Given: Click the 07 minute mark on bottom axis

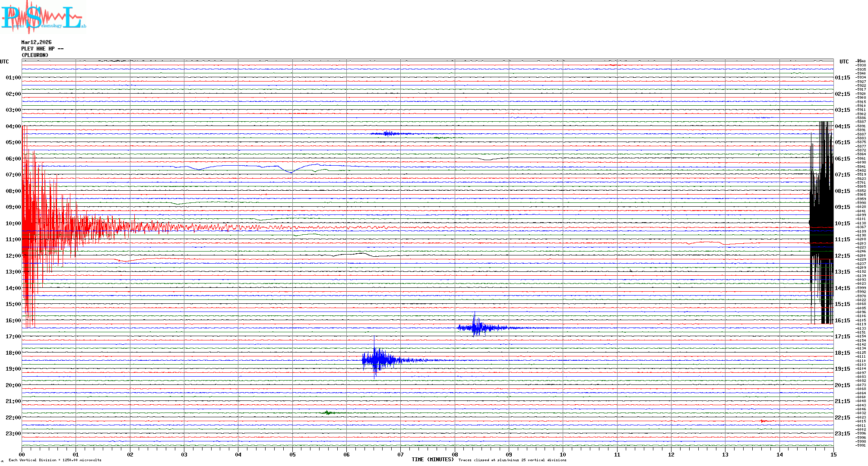Looking at the screenshot, I should [x=400, y=454].
